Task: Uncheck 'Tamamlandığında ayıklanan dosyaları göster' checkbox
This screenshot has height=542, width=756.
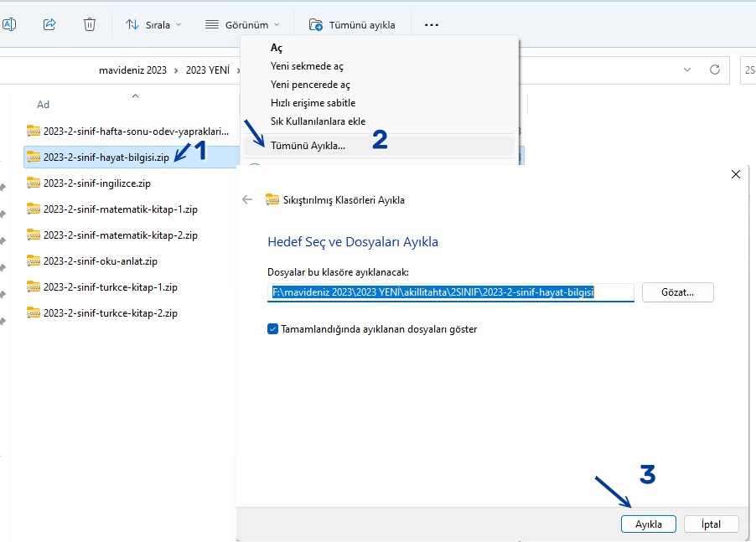Action: [272, 329]
